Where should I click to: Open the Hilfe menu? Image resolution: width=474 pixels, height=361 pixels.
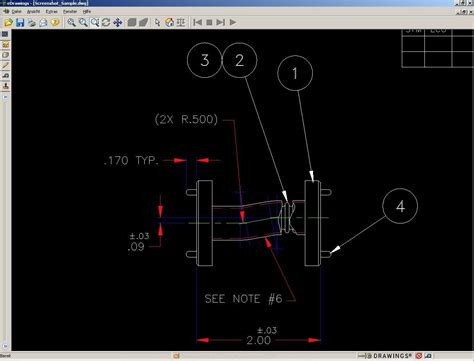87,11
